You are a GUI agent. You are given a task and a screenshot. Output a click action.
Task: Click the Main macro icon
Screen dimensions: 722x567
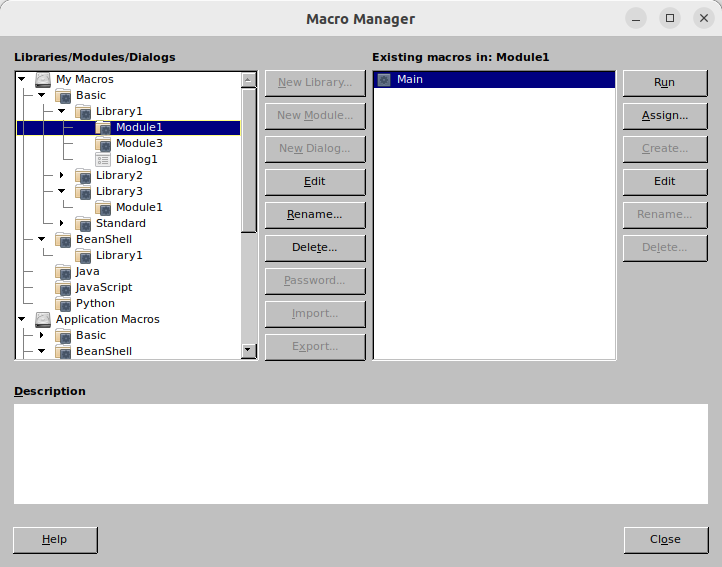384,79
